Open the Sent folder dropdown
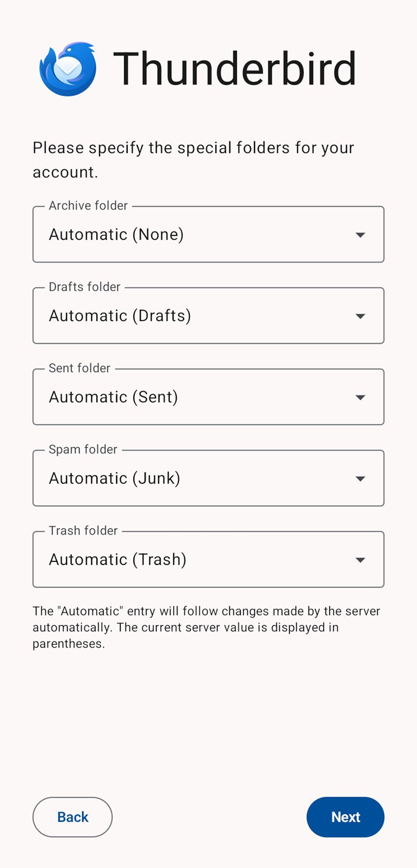 point(209,398)
